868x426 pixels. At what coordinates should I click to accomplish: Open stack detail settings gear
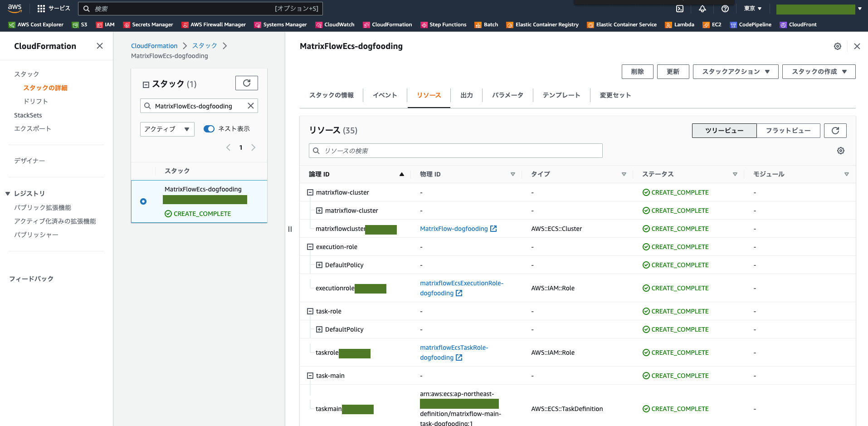coord(838,46)
